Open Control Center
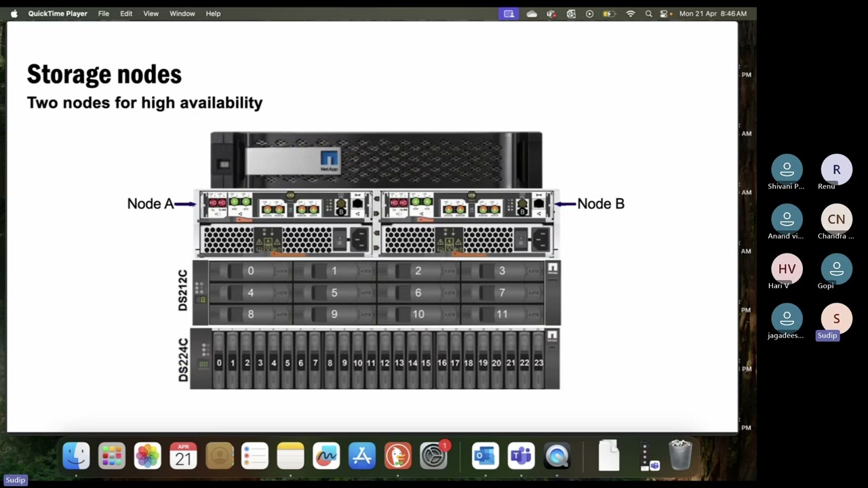Image resolution: width=868 pixels, height=488 pixels. click(665, 14)
